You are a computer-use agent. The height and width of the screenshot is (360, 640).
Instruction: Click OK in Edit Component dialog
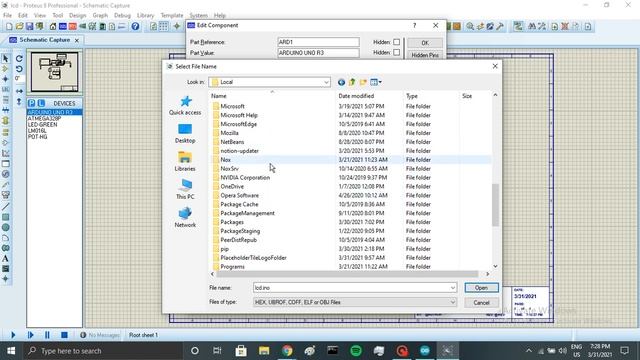click(425, 43)
